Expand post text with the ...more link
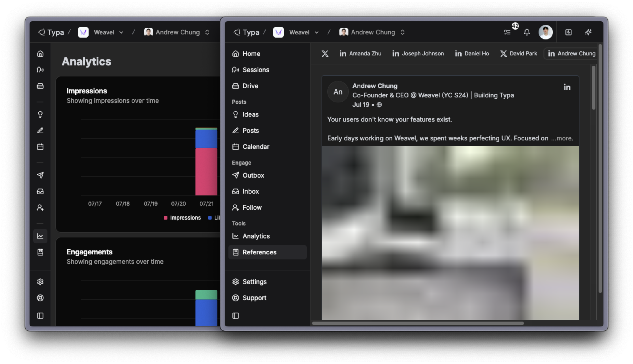Viewport: 633px width, 364px height. [562, 138]
